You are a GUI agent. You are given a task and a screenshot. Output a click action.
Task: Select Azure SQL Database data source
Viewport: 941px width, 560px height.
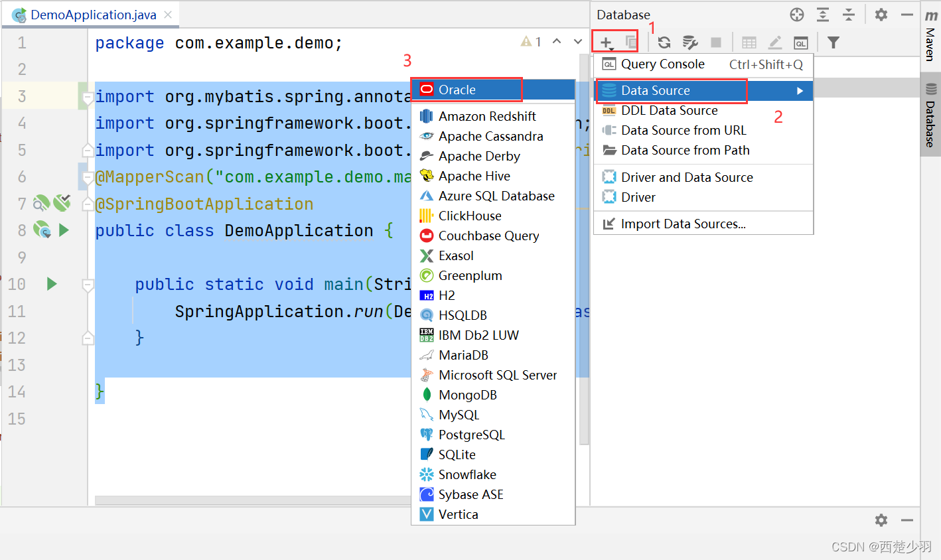tap(493, 196)
